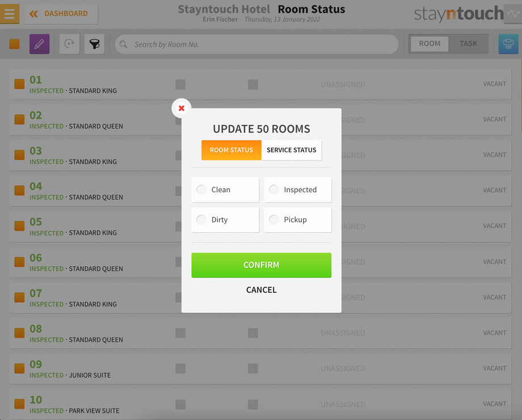
Task: Click UNASSIGNED in room 09 row
Action: (343, 369)
